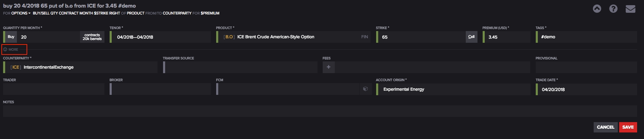Click the Tenor date range field
The image size is (644, 139).
161,37
